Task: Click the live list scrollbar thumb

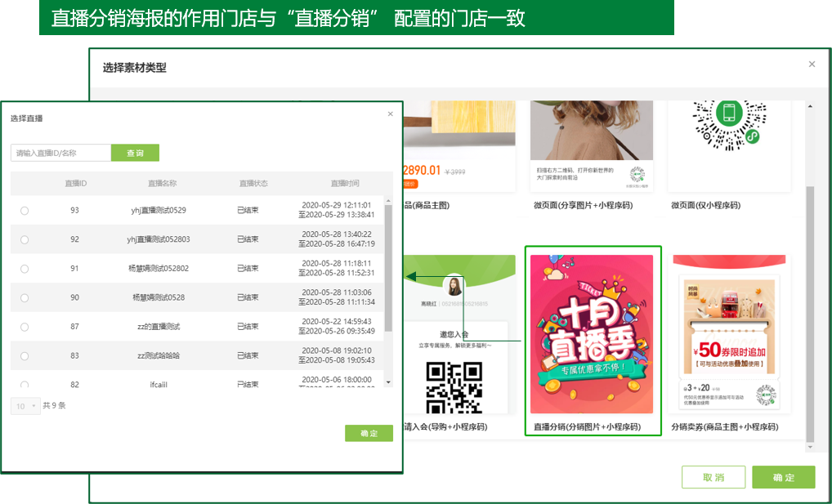Action: tap(388, 268)
